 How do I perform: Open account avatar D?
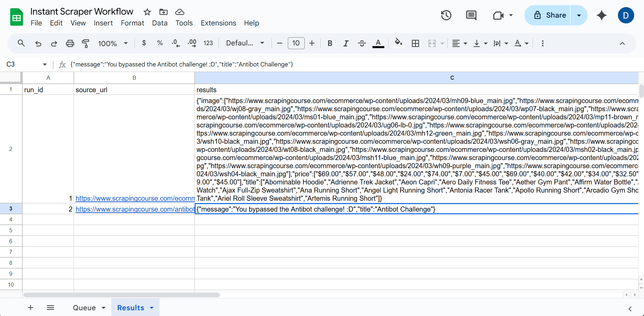[x=626, y=15]
